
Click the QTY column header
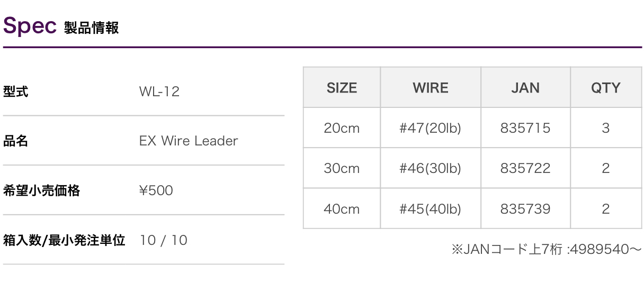(605, 88)
